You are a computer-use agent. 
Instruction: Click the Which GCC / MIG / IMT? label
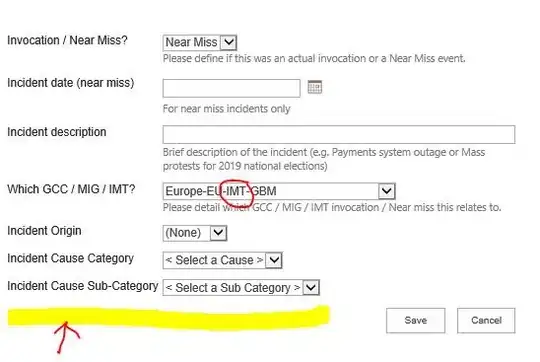click(x=71, y=189)
